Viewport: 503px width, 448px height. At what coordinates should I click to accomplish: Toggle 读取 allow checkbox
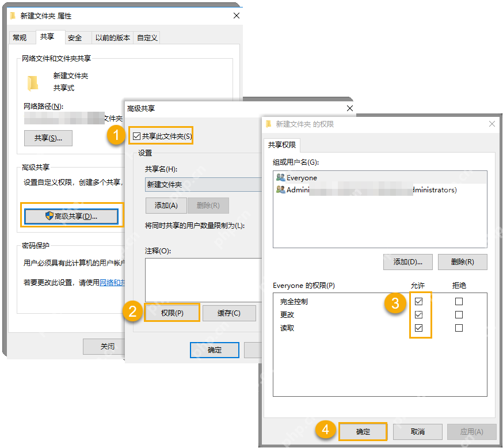[x=418, y=328]
